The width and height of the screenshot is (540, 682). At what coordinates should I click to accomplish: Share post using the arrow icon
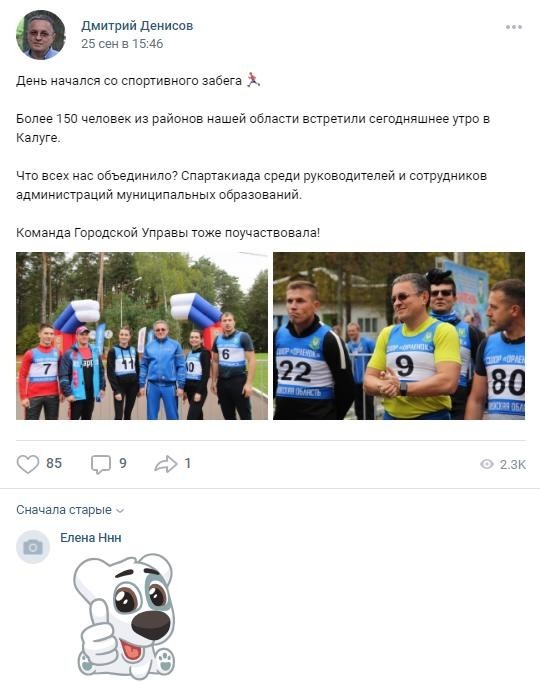166,464
